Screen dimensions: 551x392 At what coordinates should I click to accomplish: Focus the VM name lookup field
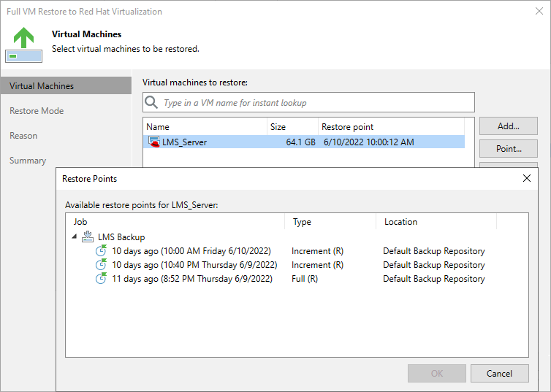(314, 103)
